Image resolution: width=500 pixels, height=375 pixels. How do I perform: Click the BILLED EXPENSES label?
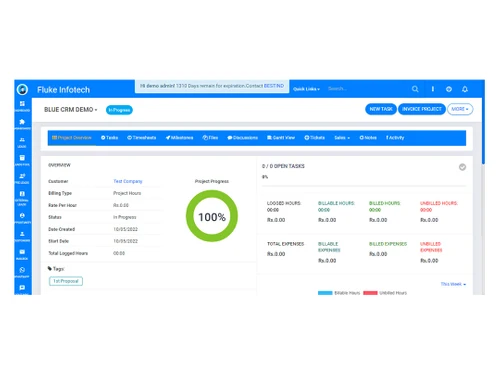[x=388, y=244]
